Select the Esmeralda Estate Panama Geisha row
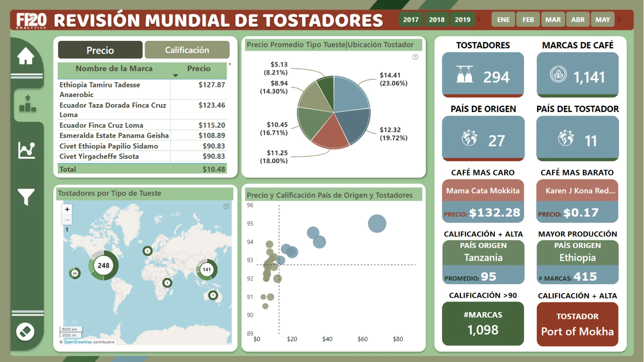644x362 pixels. [x=142, y=135]
